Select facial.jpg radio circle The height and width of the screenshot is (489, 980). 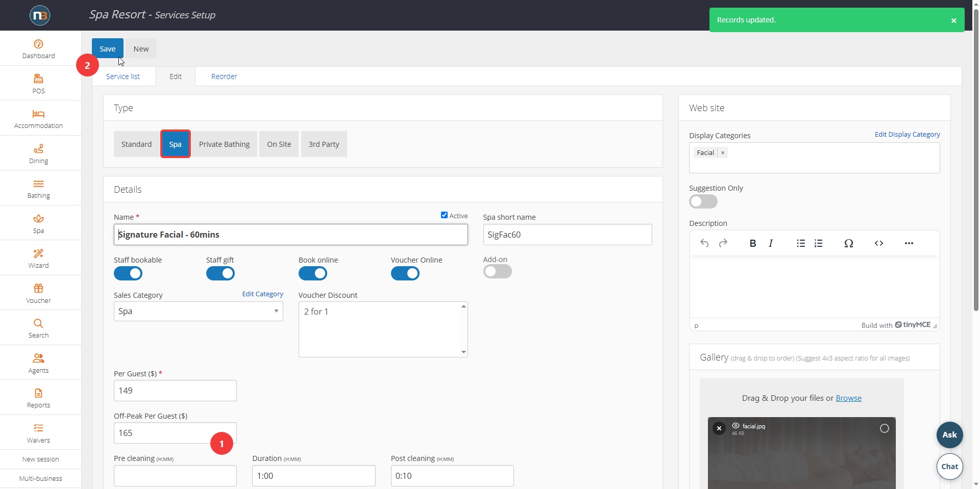[885, 428]
